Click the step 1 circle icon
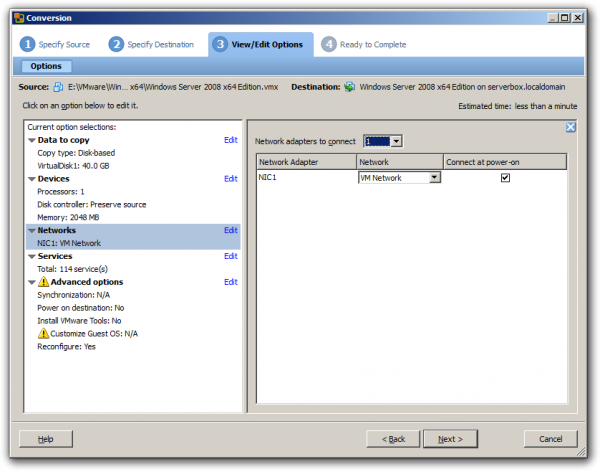Image resolution: width=600 pixels, height=472 pixels. (x=28, y=44)
